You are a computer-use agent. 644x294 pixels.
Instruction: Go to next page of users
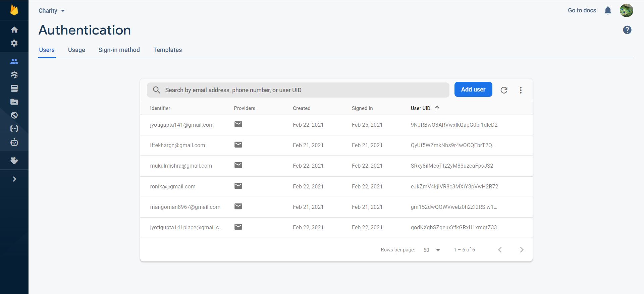[522, 250]
